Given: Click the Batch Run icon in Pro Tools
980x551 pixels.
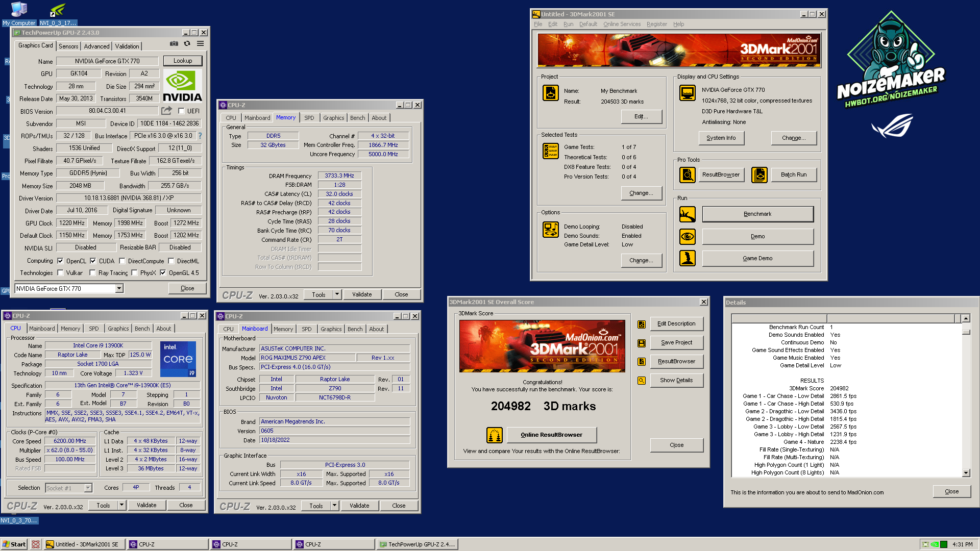Looking at the screenshot, I should (x=759, y=175).
